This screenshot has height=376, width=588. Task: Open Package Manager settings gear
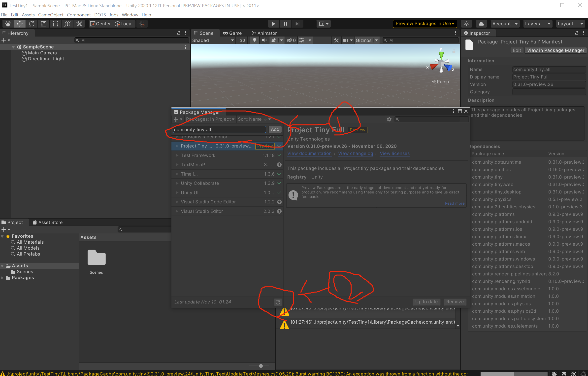(x=389, y=119)
